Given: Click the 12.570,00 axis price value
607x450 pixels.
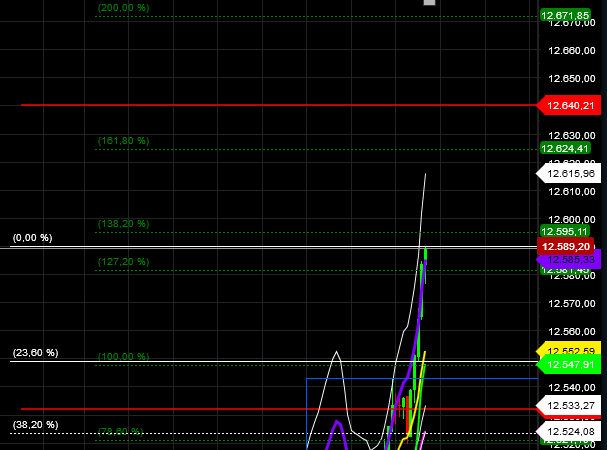Looking at the screenshot, I should (572, 303).
